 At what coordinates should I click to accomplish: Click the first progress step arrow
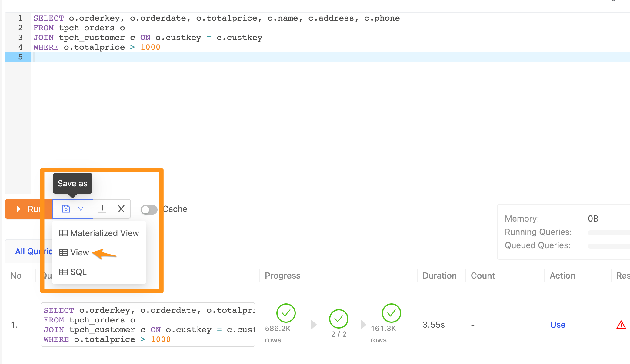tap(314, 325)
